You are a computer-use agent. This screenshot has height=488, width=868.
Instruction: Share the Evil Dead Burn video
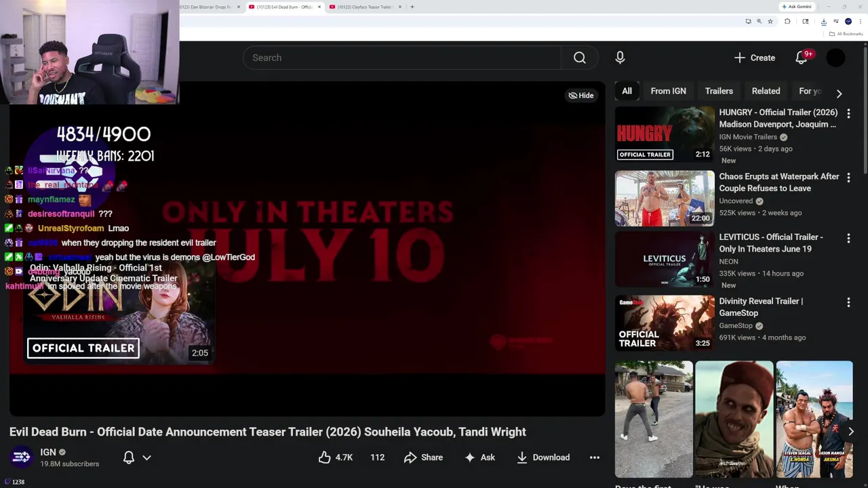click(423, 457)
